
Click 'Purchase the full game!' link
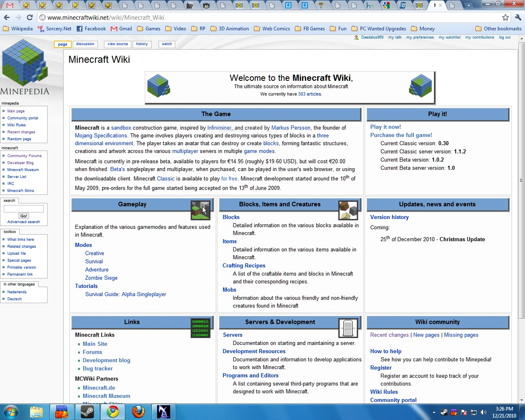[401, 135]
